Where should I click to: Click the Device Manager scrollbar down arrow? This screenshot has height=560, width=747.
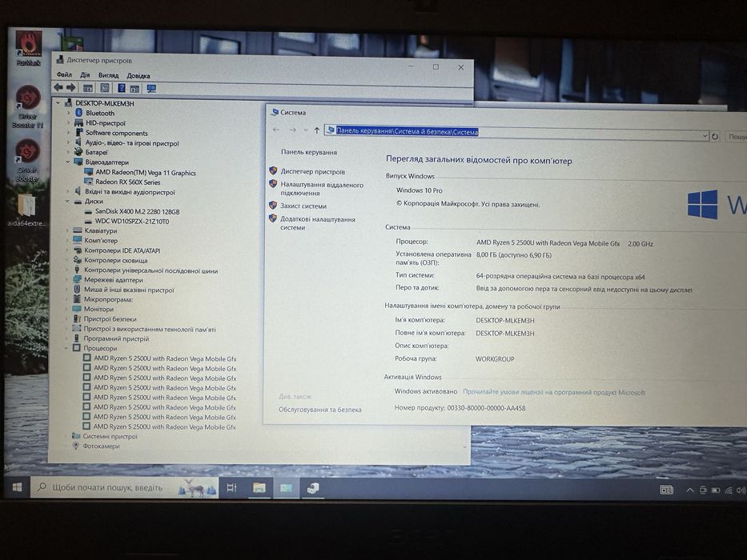464,446
